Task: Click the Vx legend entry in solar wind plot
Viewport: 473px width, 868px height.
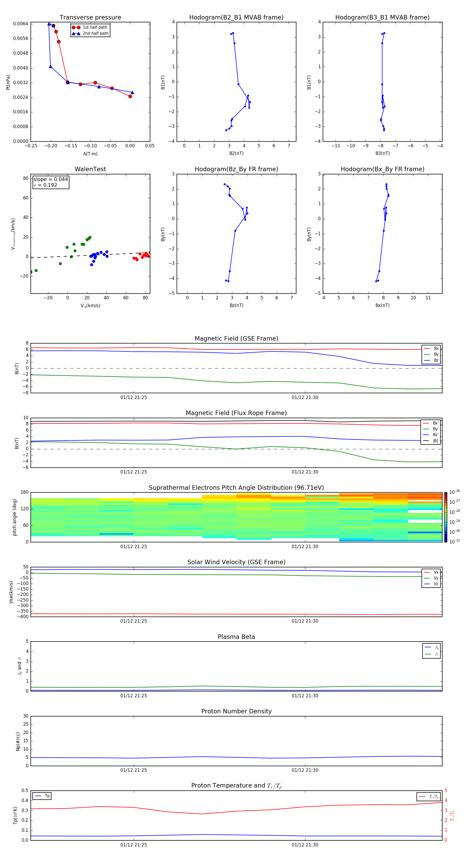Action: pos(431,572)
